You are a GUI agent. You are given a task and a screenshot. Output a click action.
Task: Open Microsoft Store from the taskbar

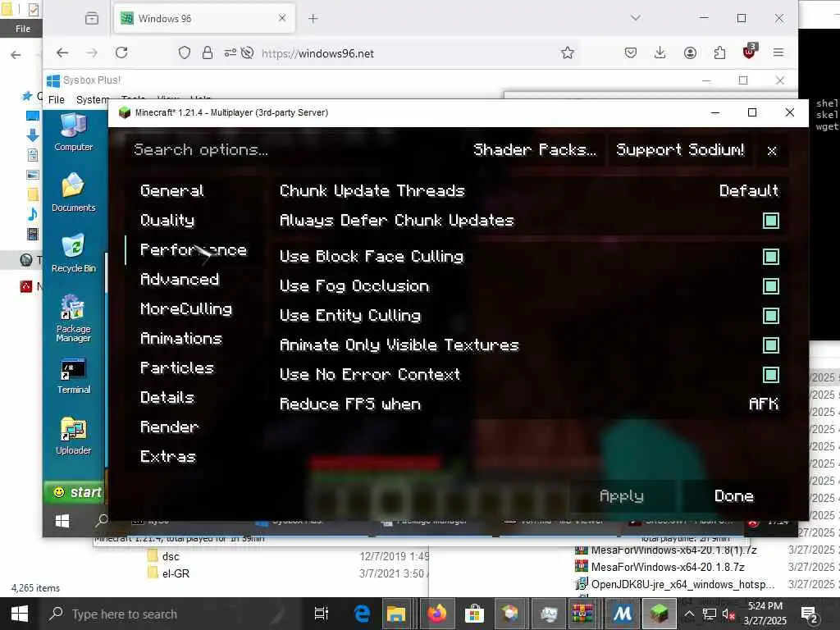click(x=474, y=614)
